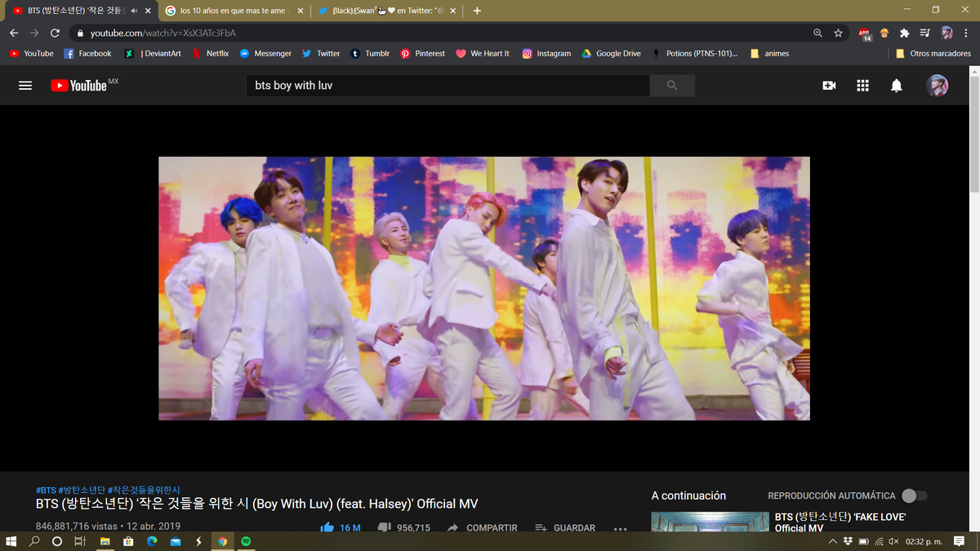
Task: Open the Twitter bookmark
Action: [x=321, y=53]
